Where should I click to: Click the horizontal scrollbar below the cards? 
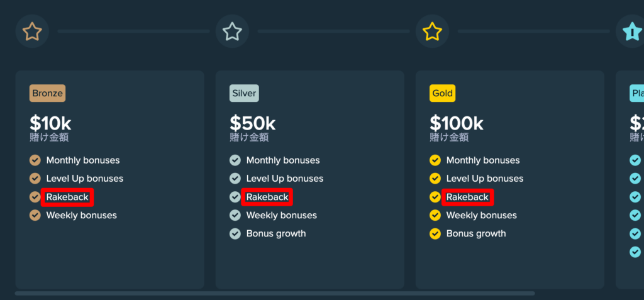pyautogui.click(x=275, y=294)
